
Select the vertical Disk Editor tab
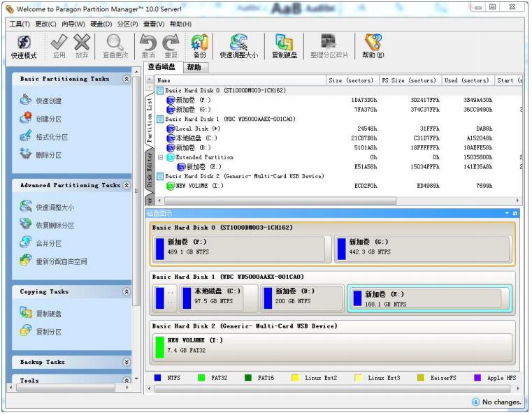pos(150,170)
